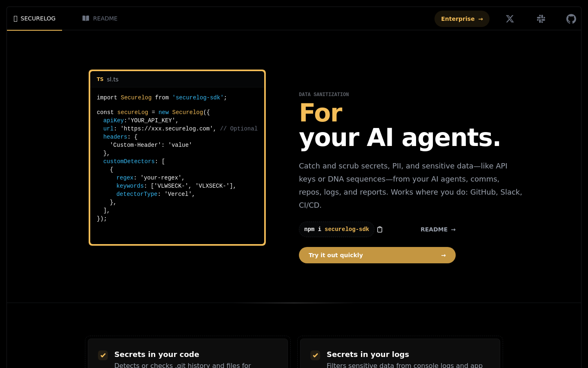
Task: Click Try it out quickly button
Action: pos(377,255)
